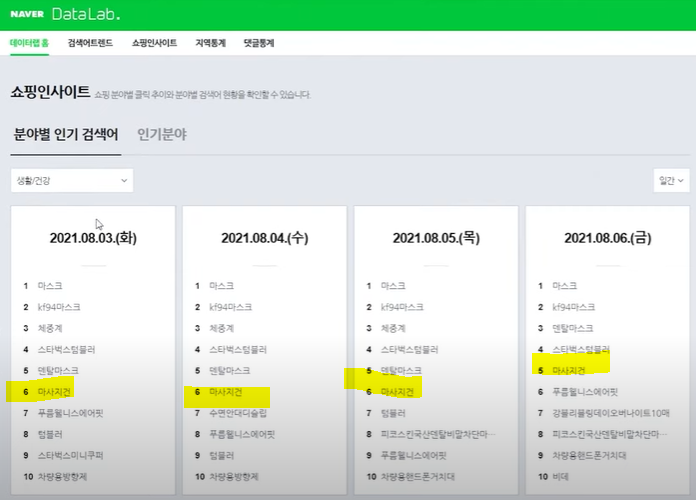Click the 2021.08.05.(목) date heading
The width and height of the screenshot is (696, 500).
436,238
